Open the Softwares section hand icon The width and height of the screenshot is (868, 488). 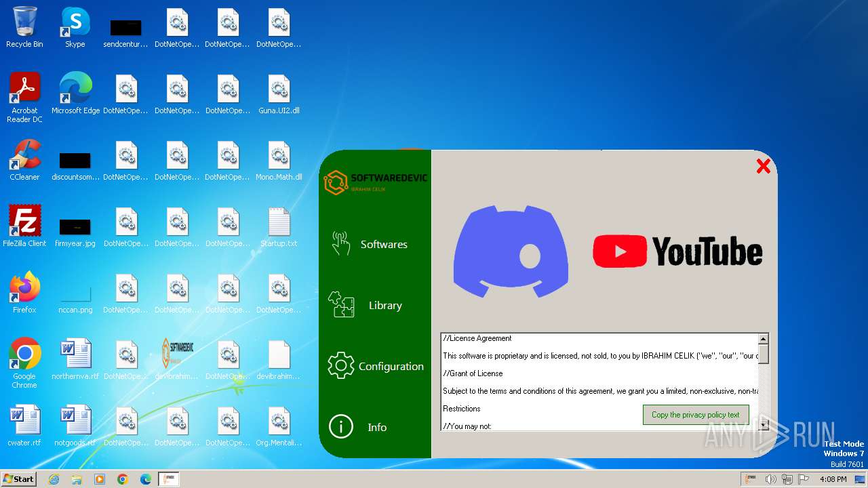coord(340,243)
